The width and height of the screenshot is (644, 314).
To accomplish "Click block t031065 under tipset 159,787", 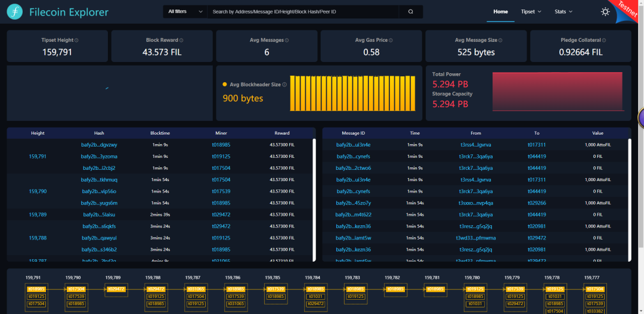I will coord(196,288).
